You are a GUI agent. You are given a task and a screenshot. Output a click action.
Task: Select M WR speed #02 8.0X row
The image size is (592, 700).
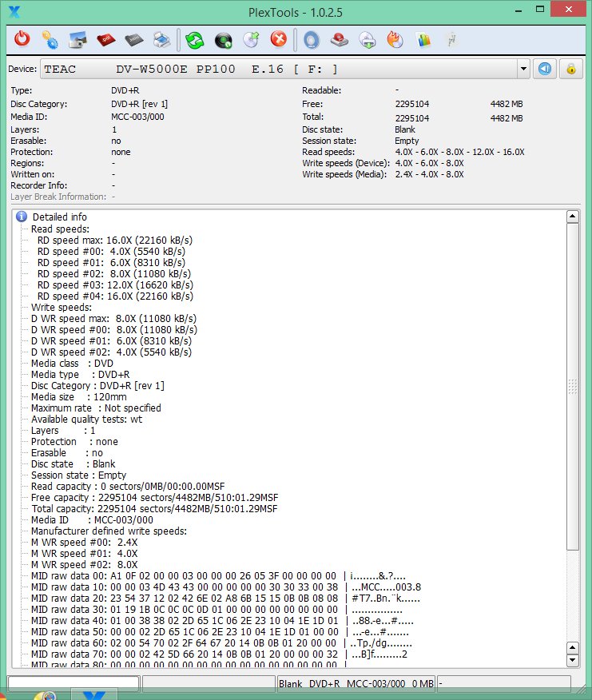click(x=85, y=564)
